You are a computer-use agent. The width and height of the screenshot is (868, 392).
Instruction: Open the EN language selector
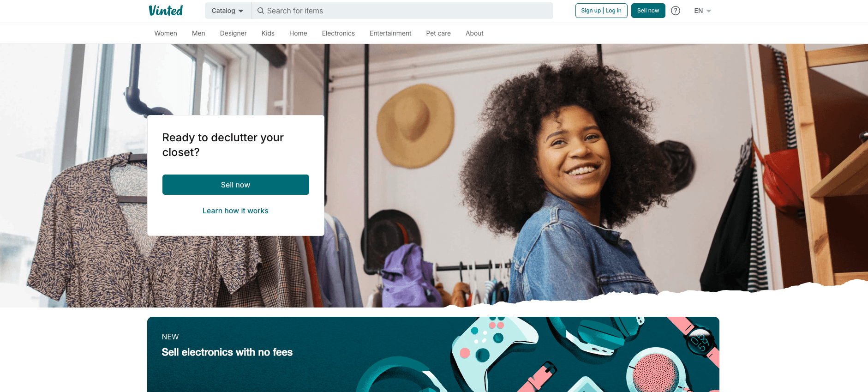point(703,11)
